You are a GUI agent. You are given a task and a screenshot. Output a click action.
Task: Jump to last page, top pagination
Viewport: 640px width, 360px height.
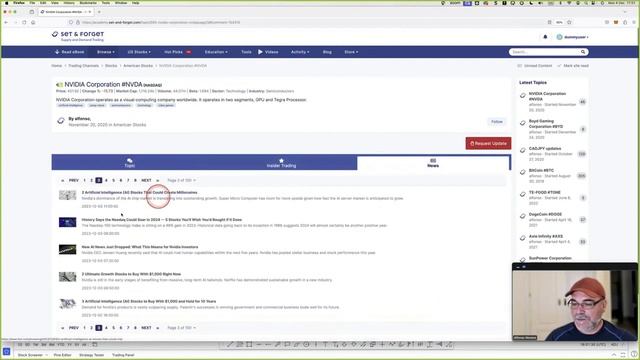tap(158, 180)
